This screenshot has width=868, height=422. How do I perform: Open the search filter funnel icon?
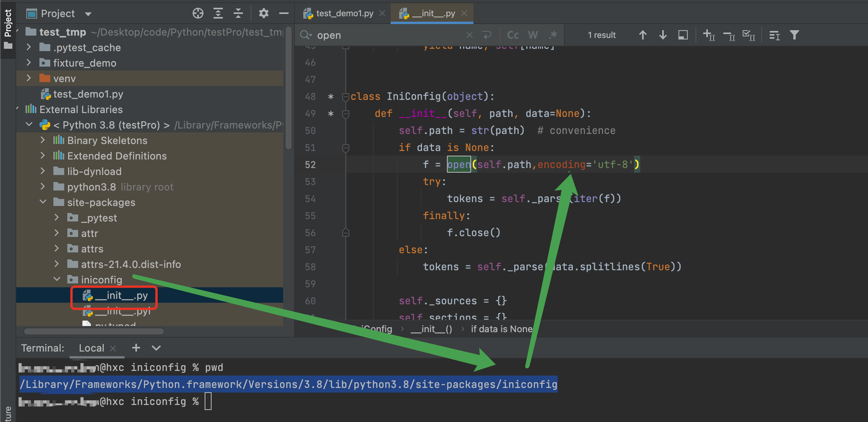pyautogui.click(x=795, y=35)
